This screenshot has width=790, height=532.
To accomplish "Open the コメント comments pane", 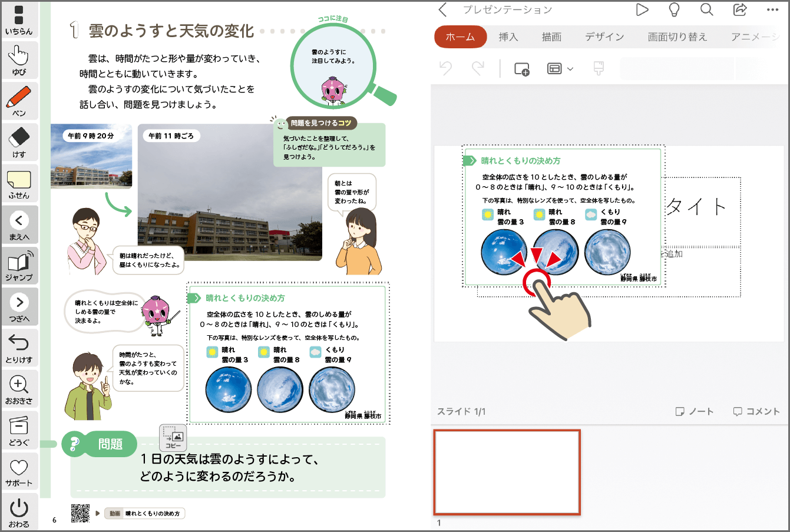I will (x=756, y=411).
